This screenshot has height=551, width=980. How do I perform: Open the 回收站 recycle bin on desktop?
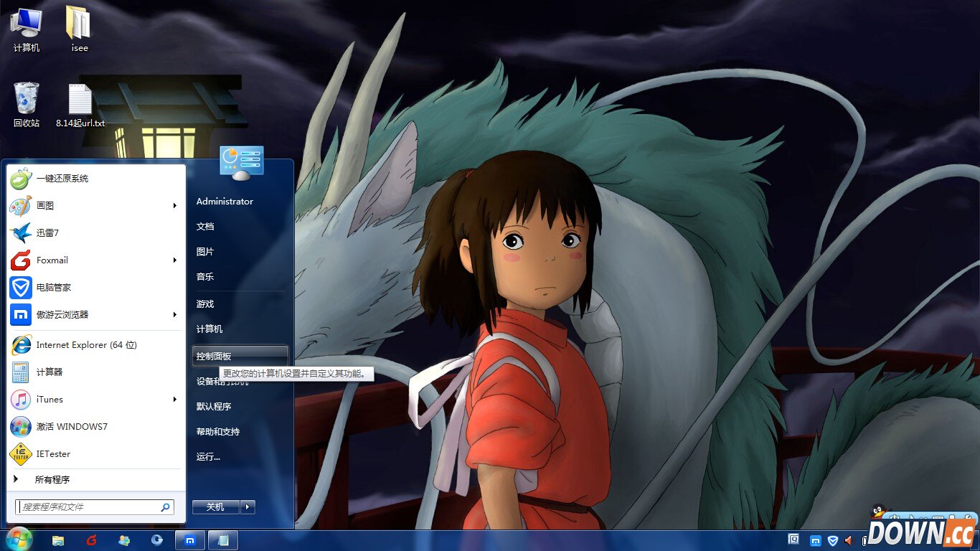click(x=27, y=105)
